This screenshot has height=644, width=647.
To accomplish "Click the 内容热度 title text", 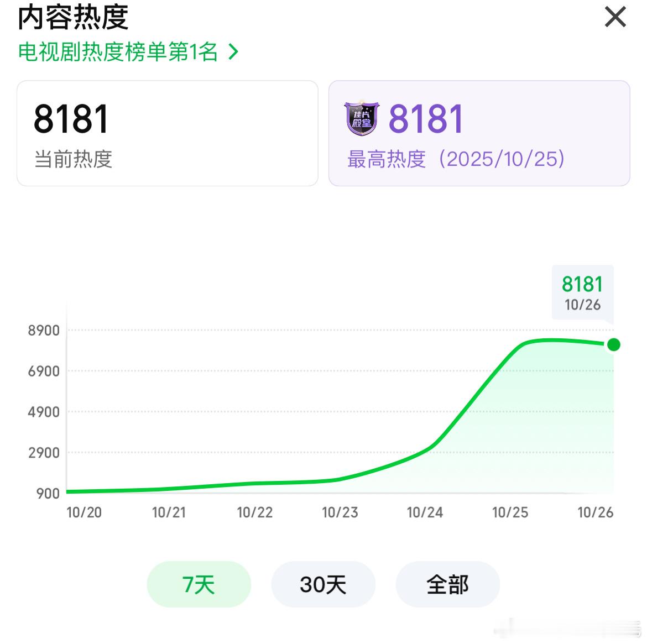I will pyautogui.click(x=73, y=17).
